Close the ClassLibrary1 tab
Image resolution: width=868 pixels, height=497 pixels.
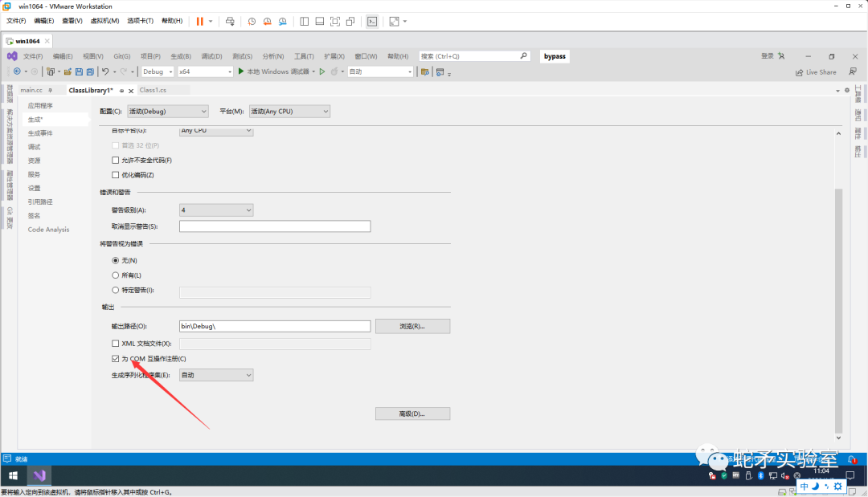131,91
